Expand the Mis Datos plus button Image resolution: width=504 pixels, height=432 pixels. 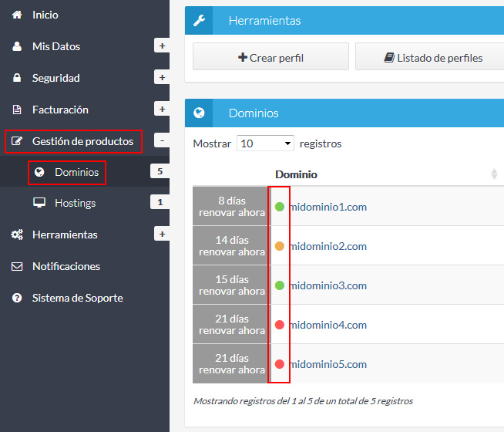click(x=162, y=46)
